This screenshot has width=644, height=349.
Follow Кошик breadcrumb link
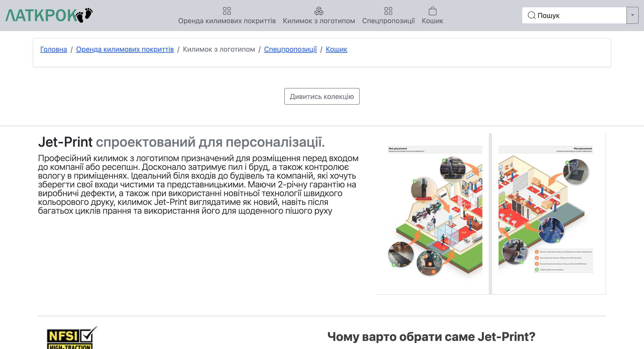tap(336, 49)
